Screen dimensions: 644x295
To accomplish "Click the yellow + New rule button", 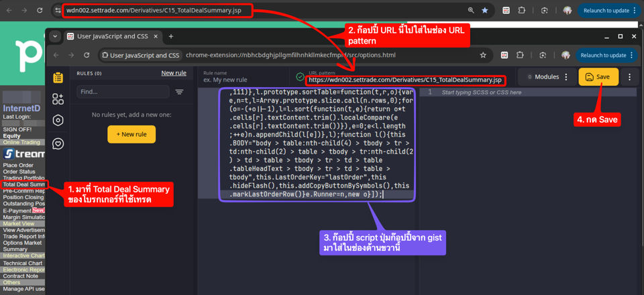I will [131, 134].
